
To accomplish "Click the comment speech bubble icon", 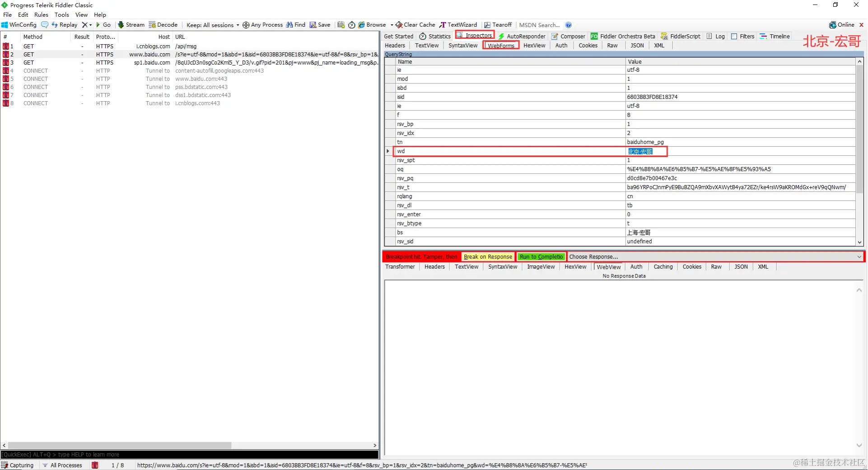I will tap(45, 25).
